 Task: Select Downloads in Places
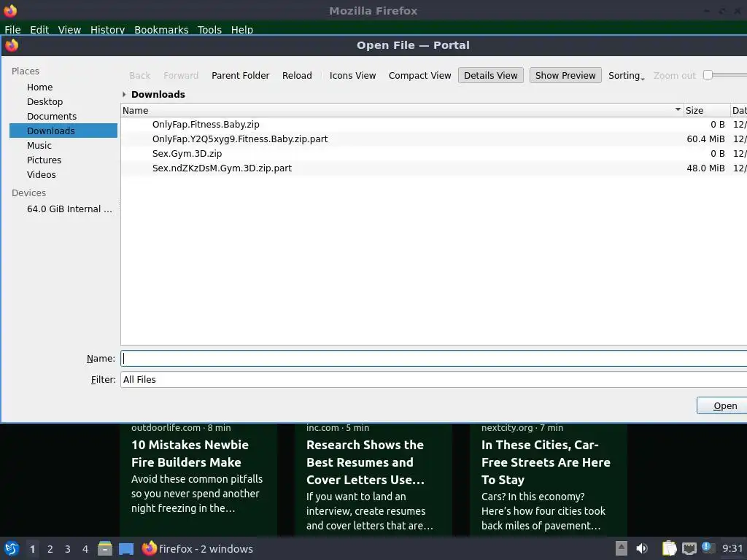point(63,131)
